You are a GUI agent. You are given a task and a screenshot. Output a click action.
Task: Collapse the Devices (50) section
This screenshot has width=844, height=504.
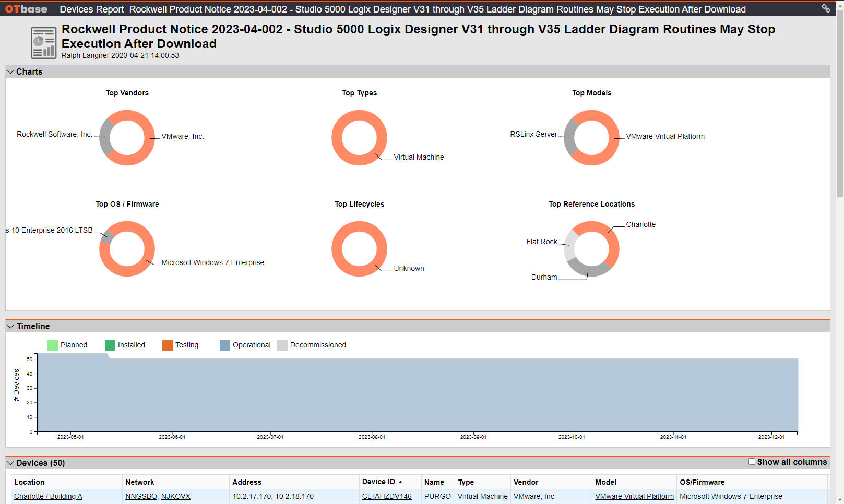(x=10, y=463)
